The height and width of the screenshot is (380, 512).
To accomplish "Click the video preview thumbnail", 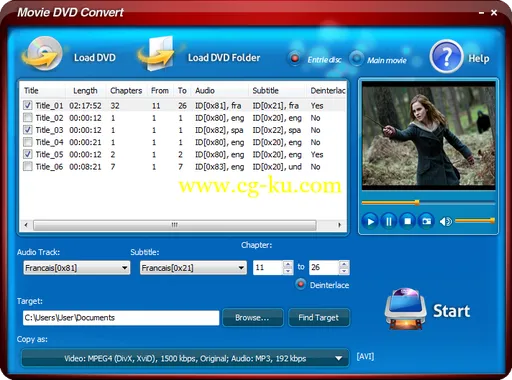I will [429, 136].
